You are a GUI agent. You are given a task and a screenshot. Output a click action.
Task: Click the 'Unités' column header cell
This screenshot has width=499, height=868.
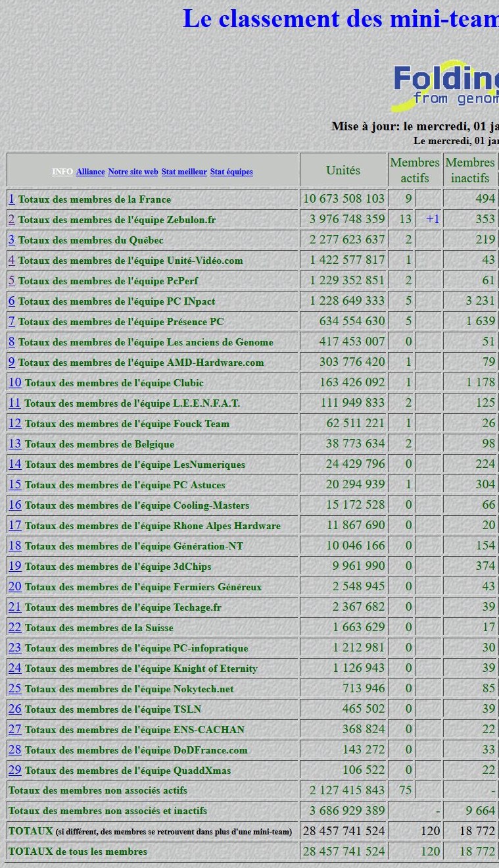343,170
